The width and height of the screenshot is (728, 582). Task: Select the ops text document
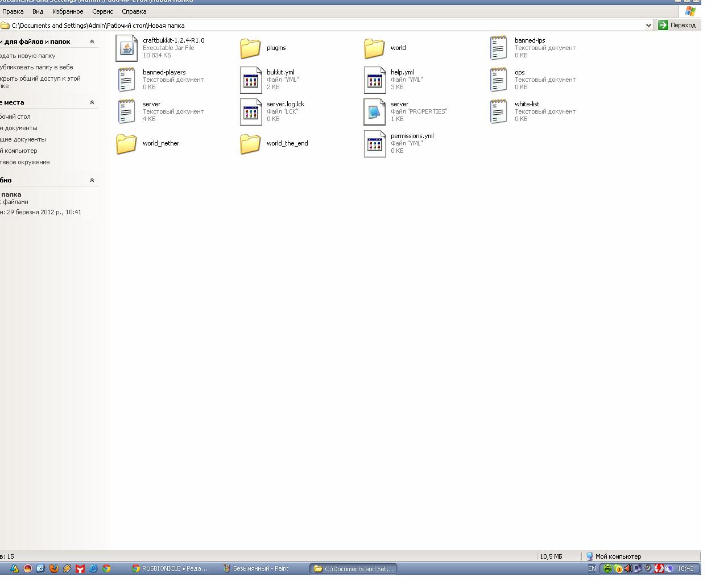coord(532,80)
